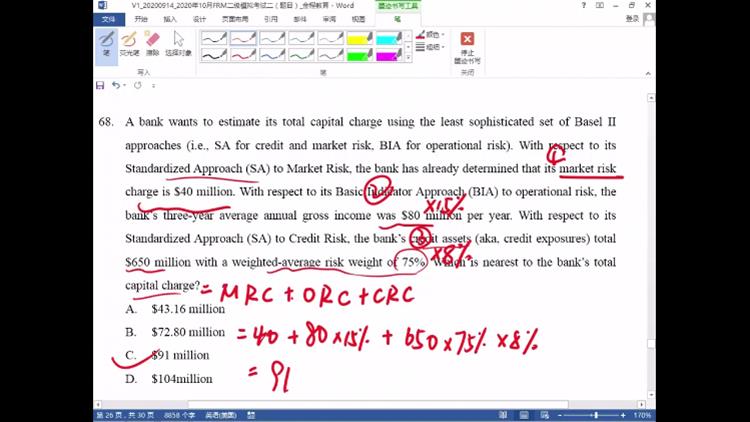The image size is (750, 422).
Task: Switch to the Review (审阅) ribbon tab
Action: pos(328,18)
